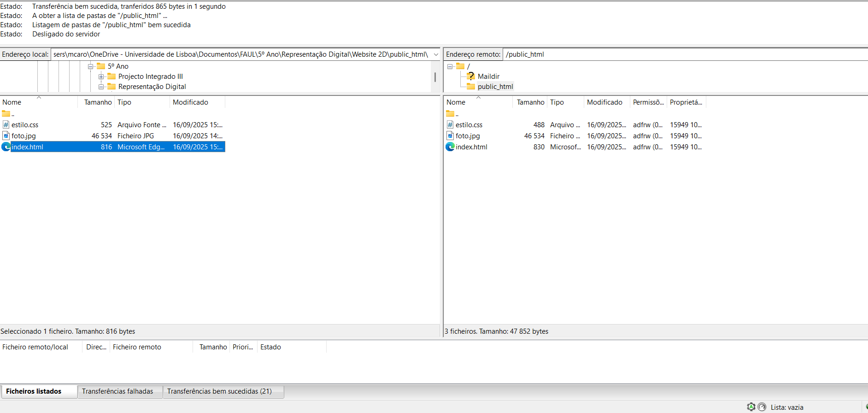Collapse the remote root "/" node
This screenshot has height=413, width=868.
coord(450,66)
